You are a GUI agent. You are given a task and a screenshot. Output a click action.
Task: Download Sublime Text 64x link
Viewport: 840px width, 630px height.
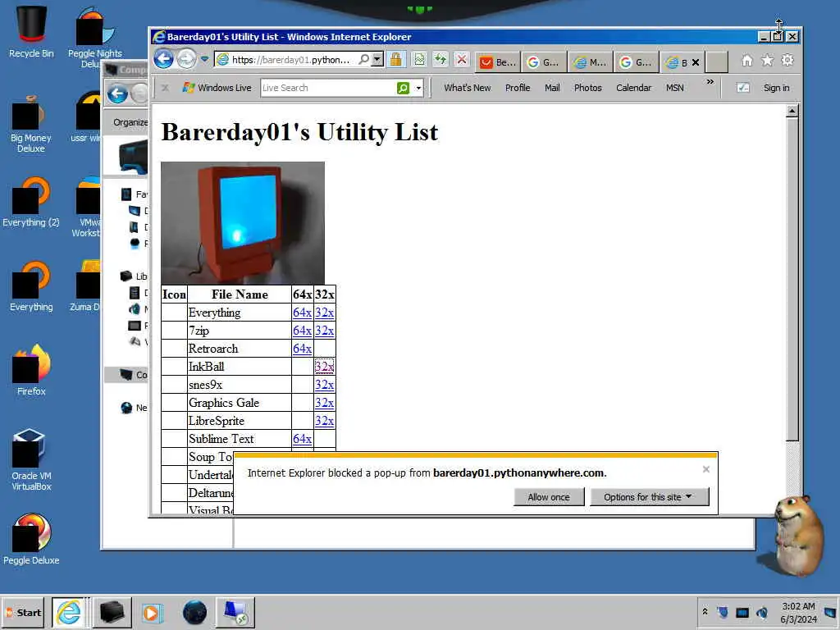[302, 439]
